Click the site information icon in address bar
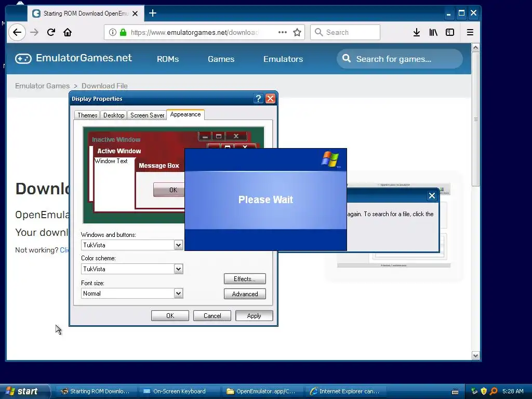Image resolution: width=532 pixels, height=399 pixels. 113,32
